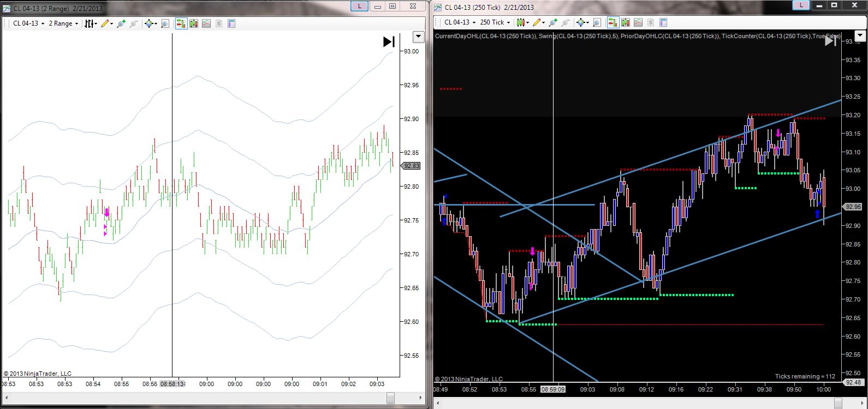The height and width of the screenshot is (409, 868).
Task: Toggle the L link button in the 2 Range window
Action: coord(359,6)
